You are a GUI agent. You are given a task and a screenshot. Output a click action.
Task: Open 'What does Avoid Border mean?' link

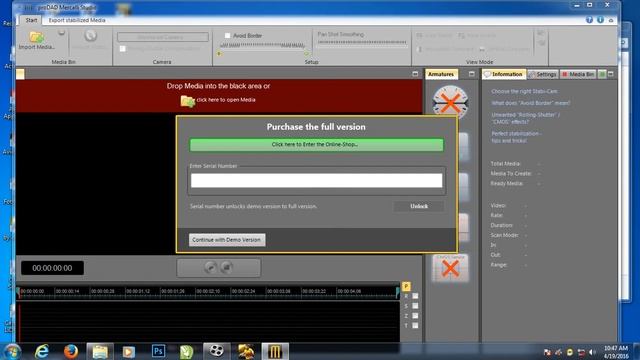pyautogui.click(x=531, y=103)
